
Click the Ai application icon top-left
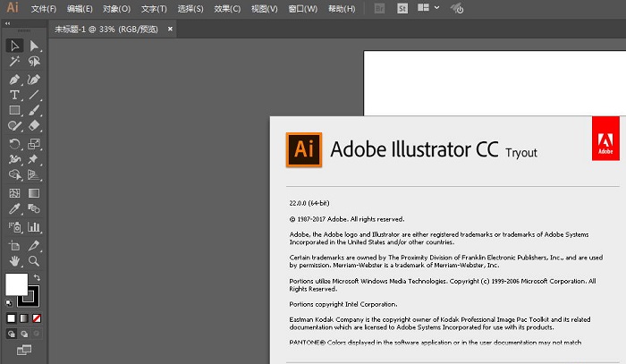tap(13, 7)
